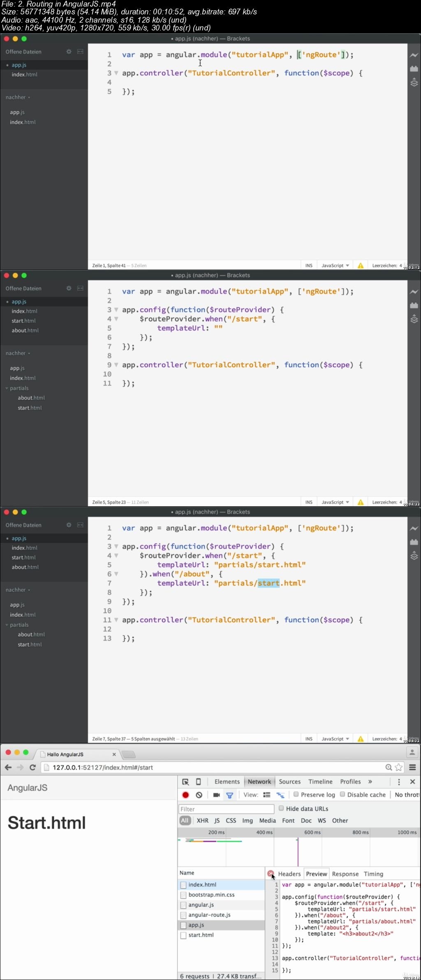Open the No throttling dropdown
This screenshot has width=421, height=980.
point(407,795)
